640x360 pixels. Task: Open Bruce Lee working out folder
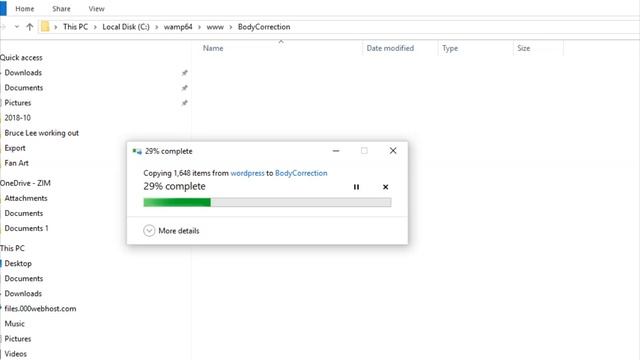(x=42, y=133)
